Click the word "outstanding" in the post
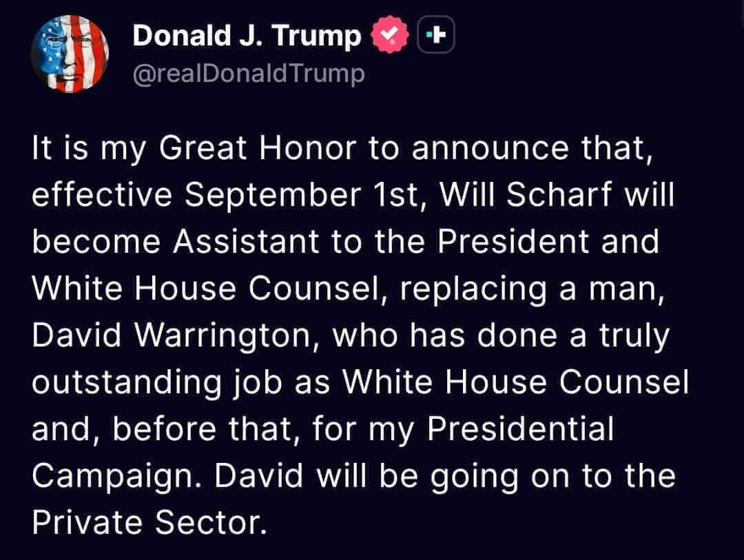744x560 pixels. pos(127,383)
